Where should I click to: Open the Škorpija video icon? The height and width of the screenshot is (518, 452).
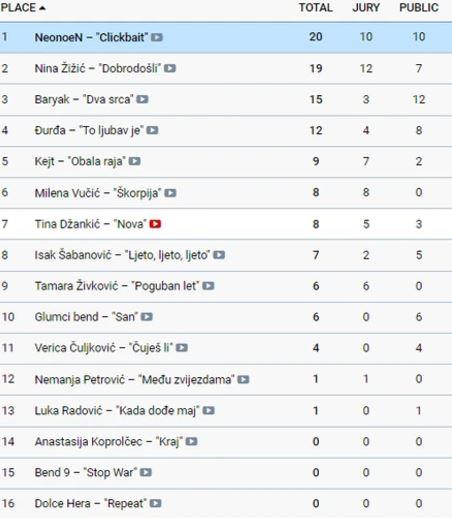click(170, 193)
